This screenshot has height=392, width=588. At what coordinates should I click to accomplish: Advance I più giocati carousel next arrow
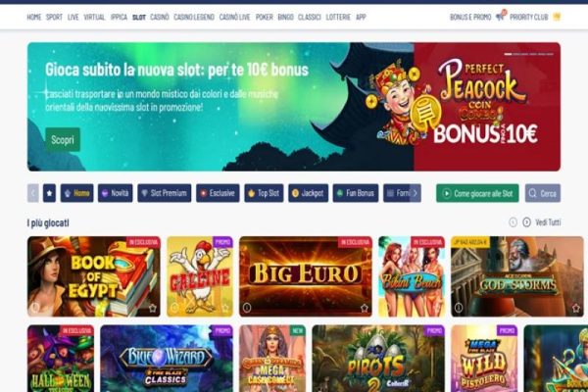tap(526, 222)
